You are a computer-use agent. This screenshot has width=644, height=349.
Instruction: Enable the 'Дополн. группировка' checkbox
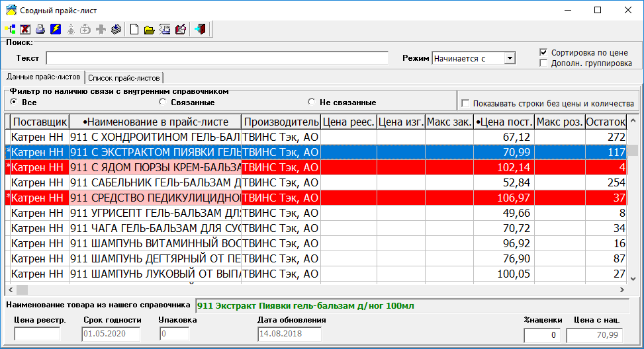click(544, 63)
